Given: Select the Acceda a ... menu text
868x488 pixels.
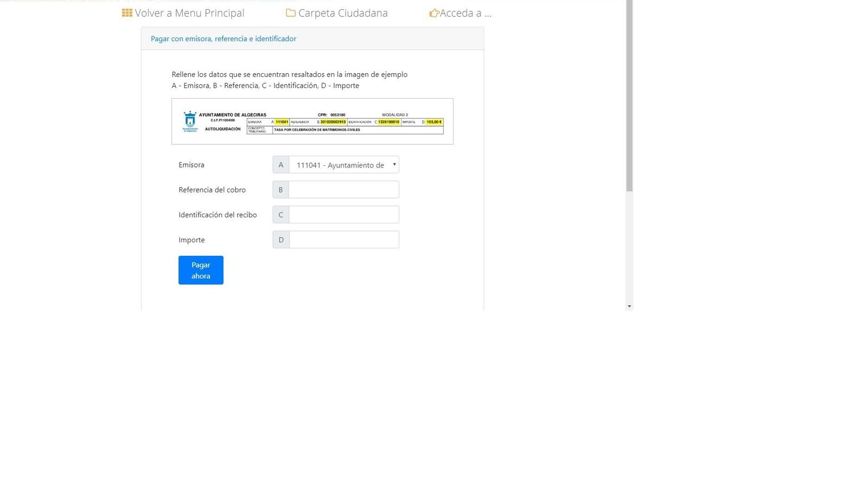Looking at the screenshot, I should tap(465, 13).
